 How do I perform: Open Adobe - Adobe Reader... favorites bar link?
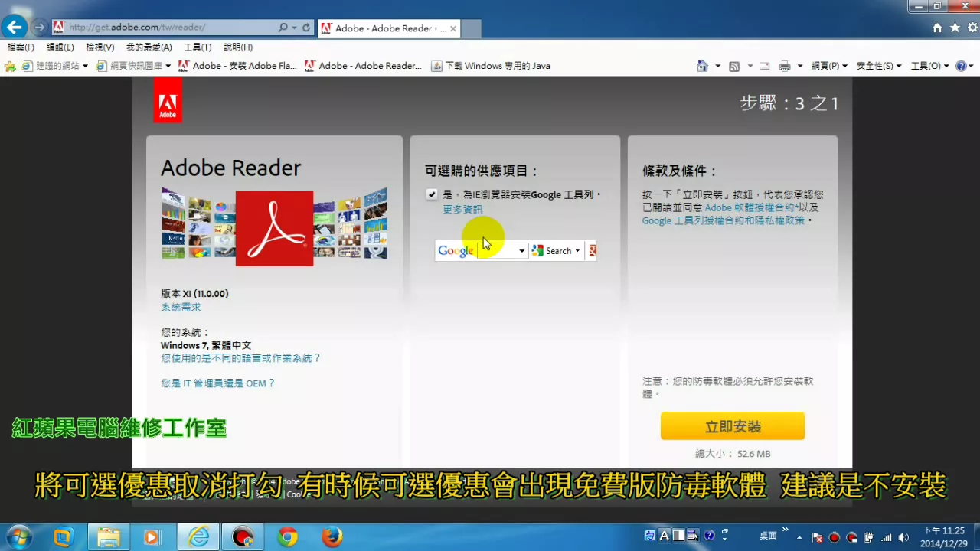[x=363, y=66]
